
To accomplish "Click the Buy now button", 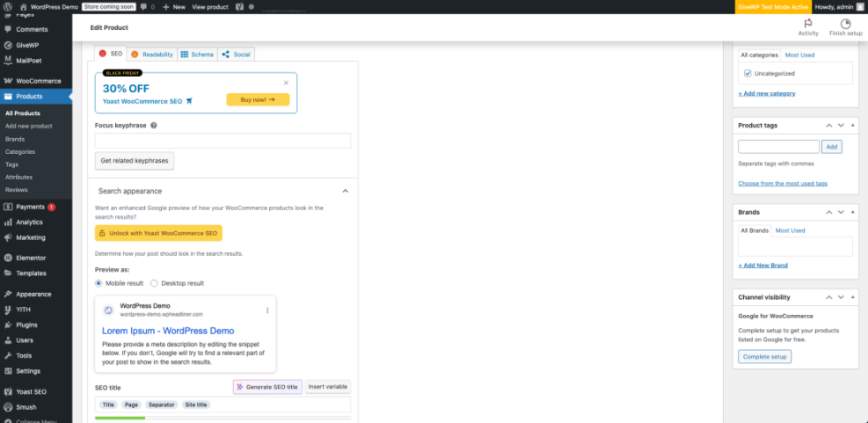I will pyautogui.click(x=258, y=99).
